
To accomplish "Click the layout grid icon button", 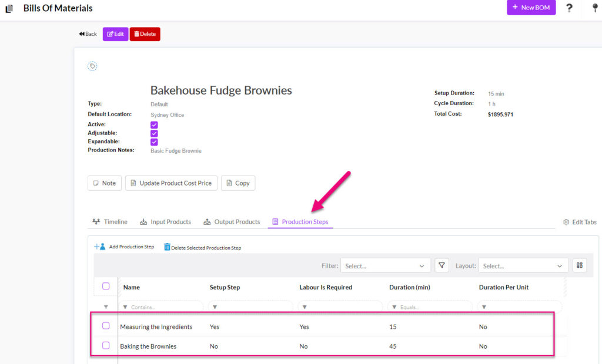I will click(580, 265).
